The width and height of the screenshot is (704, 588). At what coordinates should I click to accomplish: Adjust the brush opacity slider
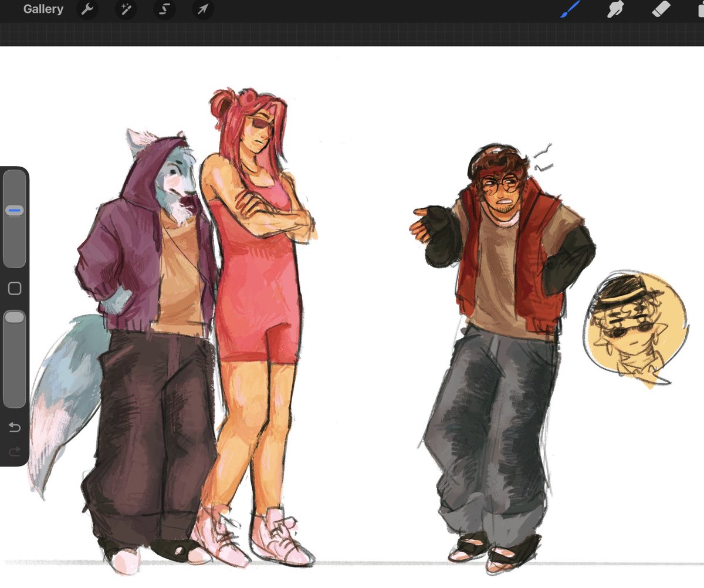click(15, 359)
